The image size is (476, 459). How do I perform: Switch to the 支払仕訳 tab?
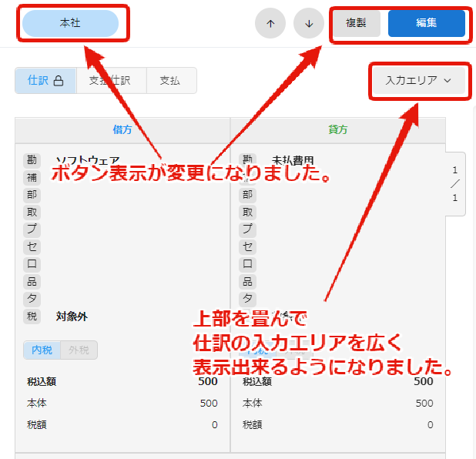112,80
